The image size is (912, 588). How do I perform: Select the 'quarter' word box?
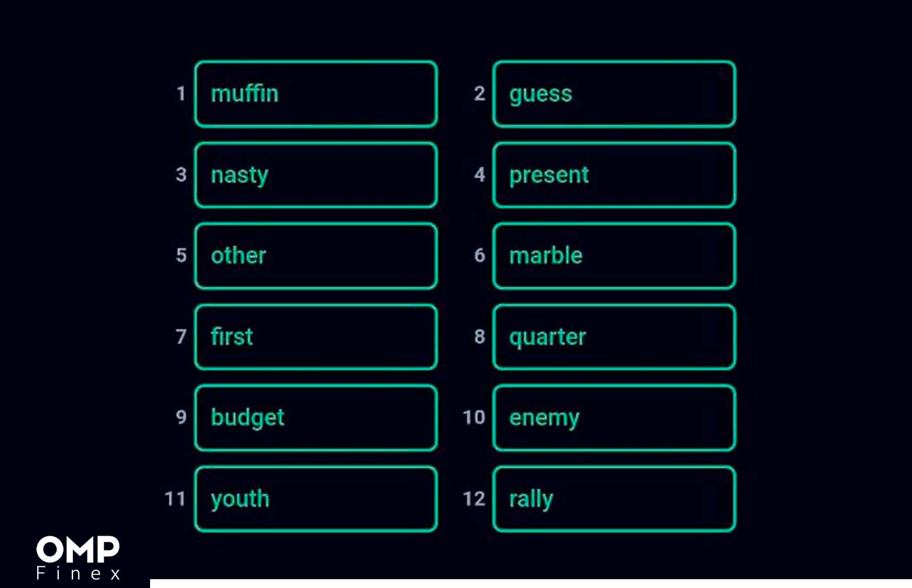pos(614,337)
